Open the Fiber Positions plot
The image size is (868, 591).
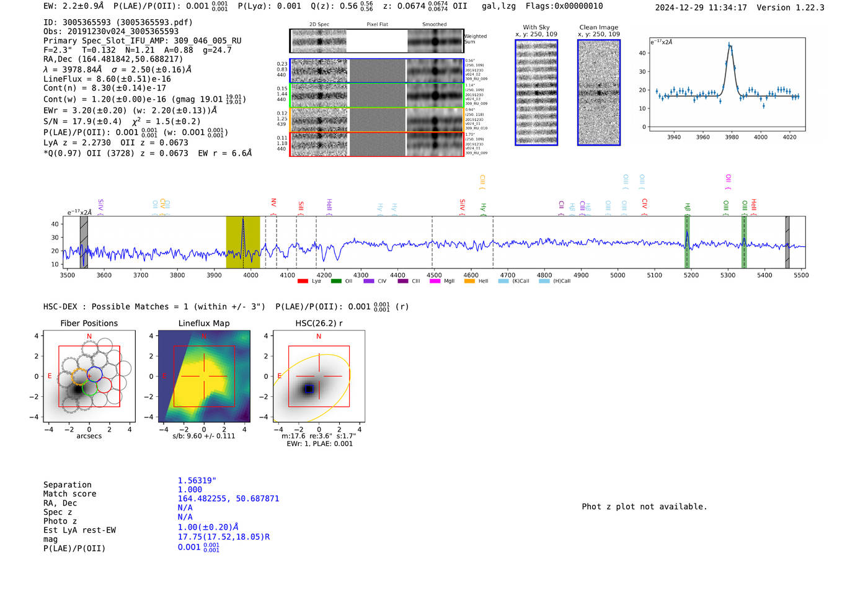coord(89,376)
